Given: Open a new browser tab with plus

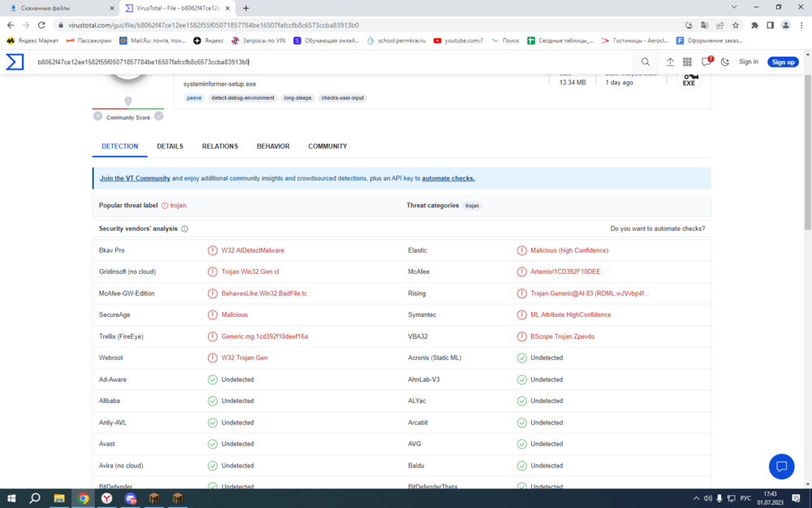Looking at the screenshot, I should 246,8.
